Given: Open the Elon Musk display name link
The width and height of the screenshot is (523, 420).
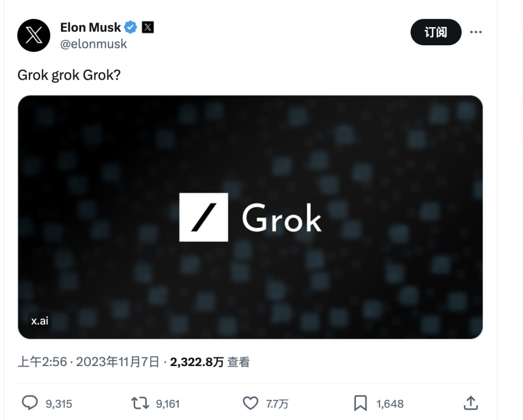Looking at the screenshot, I should point(90,27).
